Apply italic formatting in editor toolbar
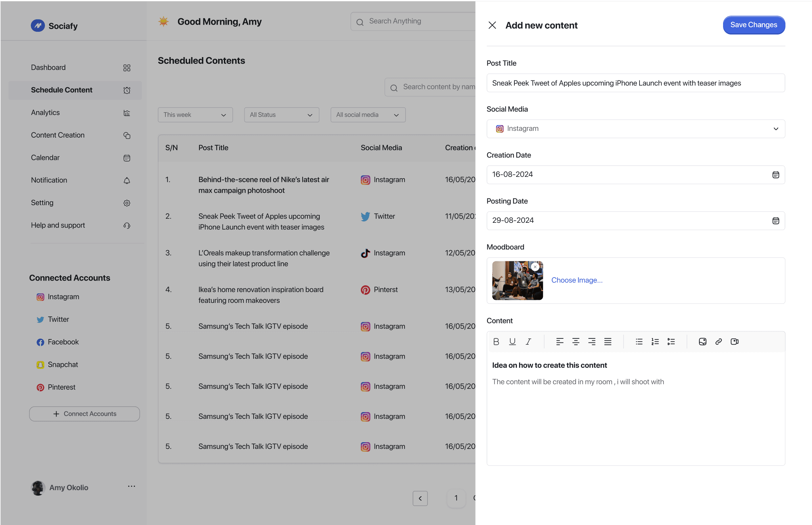 coord(528,341)
